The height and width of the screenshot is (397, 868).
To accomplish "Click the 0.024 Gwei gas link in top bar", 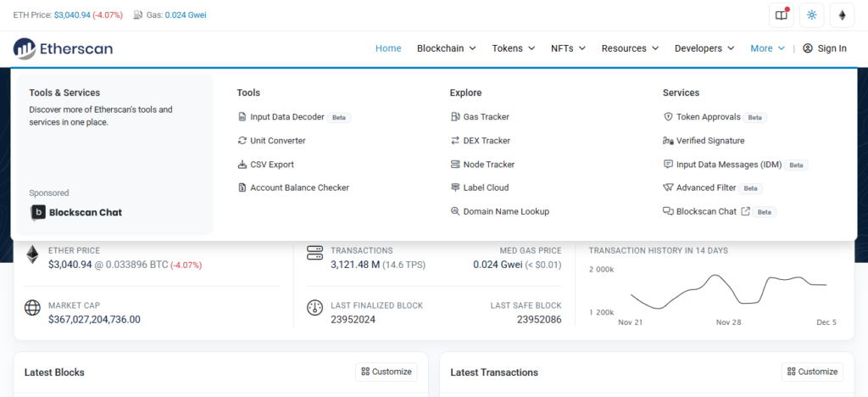I will coord(186,15).
